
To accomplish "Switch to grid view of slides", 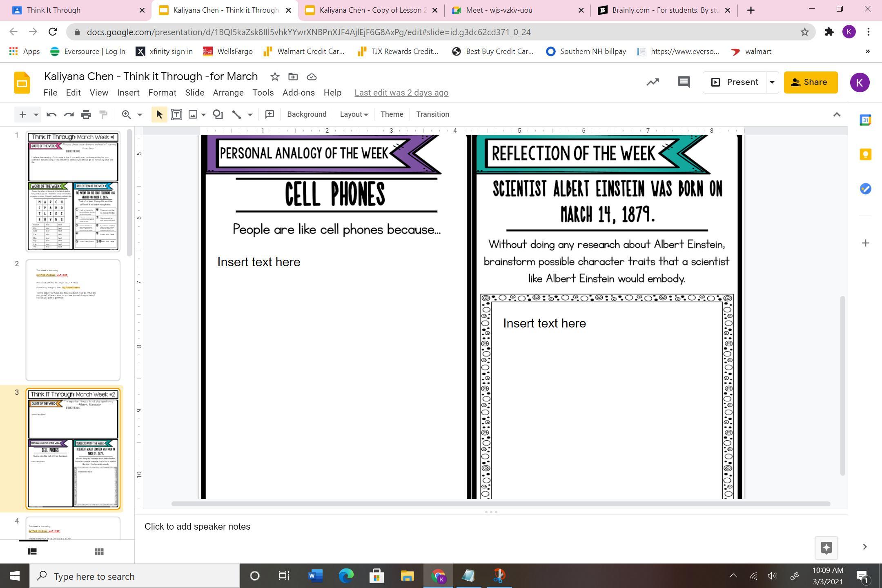I will coord(99,552).
